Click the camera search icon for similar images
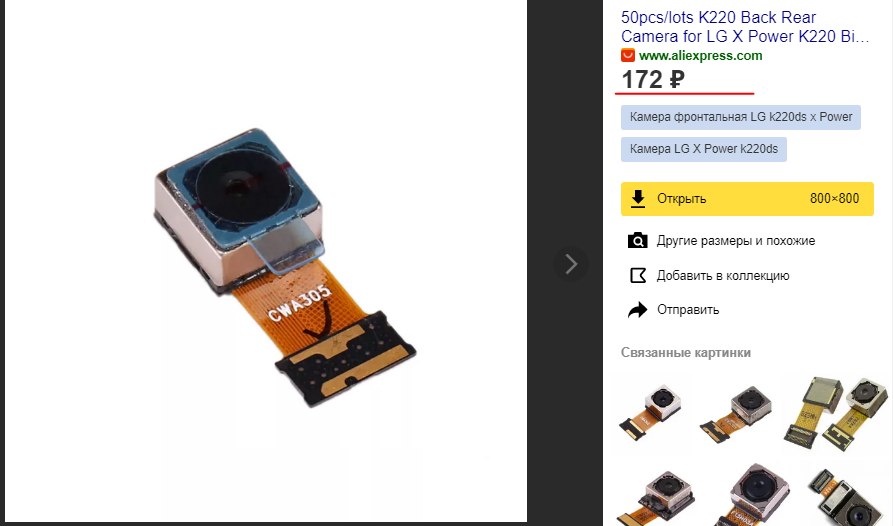The image size is (893, 526). pos(637,241)
